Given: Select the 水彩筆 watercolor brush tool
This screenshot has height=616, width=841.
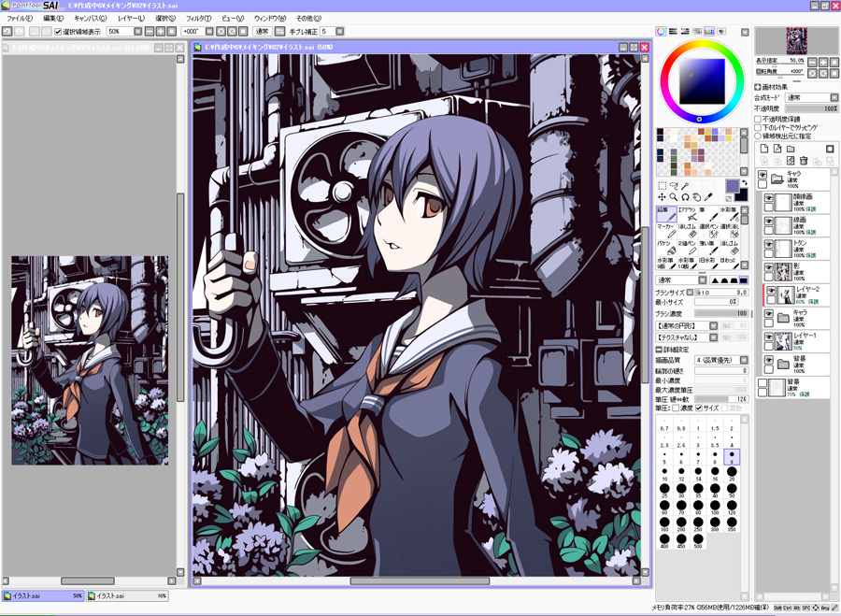Looking at the screenshot, I should pyautogui.click(x=730, y=214).
